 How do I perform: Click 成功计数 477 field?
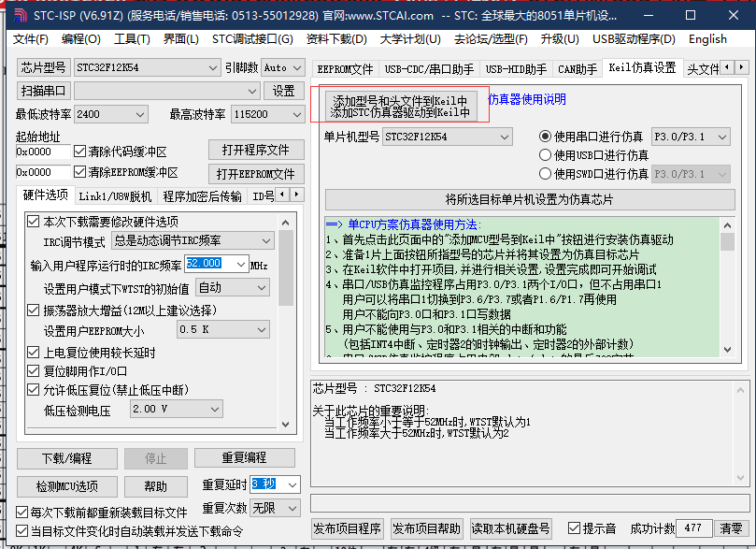(693, 528)
